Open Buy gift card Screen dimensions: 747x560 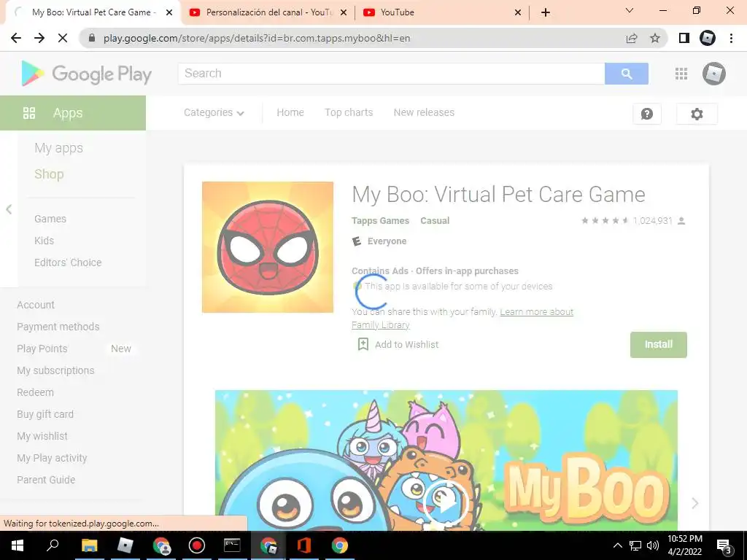tap(45, 414)
